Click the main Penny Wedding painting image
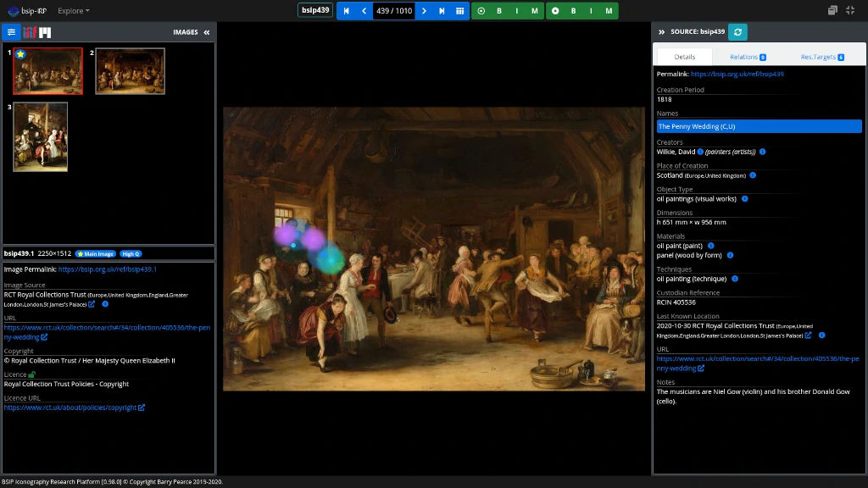 (434, 249)
